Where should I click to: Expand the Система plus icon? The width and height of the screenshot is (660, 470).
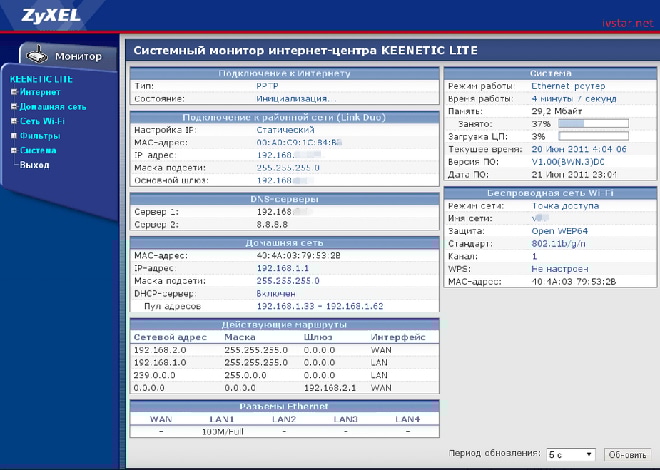[x=14, y=150]
